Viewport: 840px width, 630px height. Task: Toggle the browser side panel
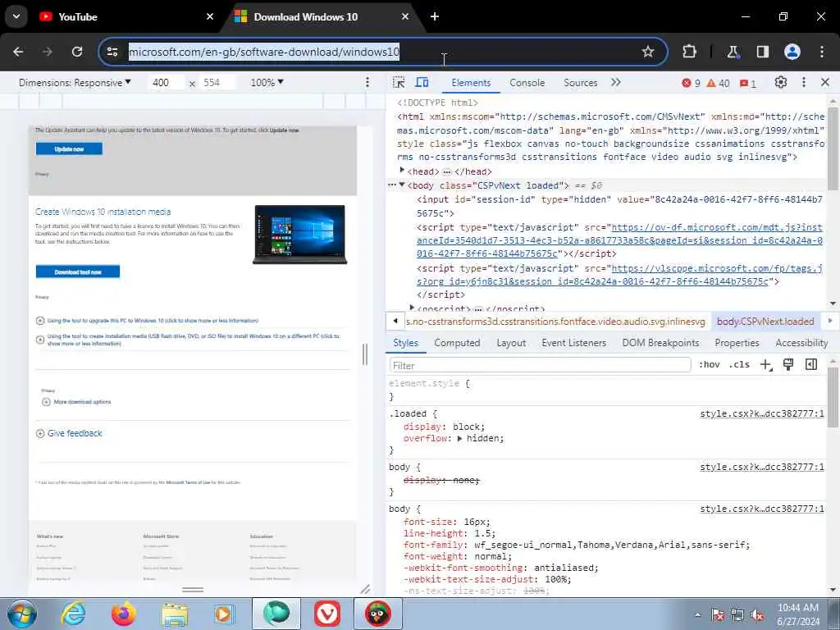pyautogui.click(x=762, y=52)
